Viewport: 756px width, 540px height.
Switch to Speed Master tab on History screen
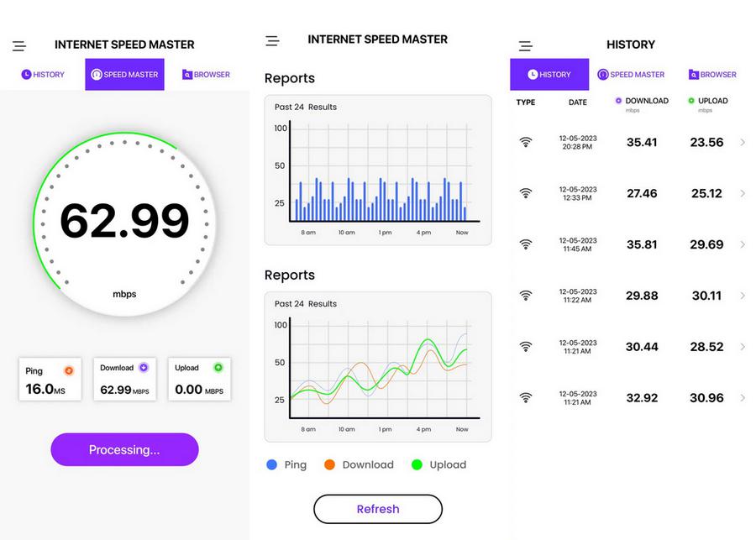tap(631, 74)
